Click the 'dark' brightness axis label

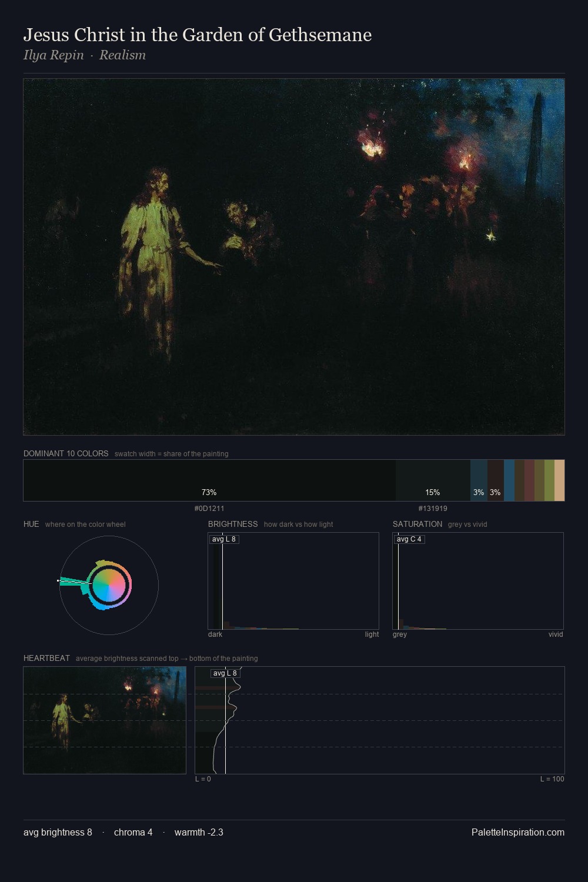coord(215,634)
